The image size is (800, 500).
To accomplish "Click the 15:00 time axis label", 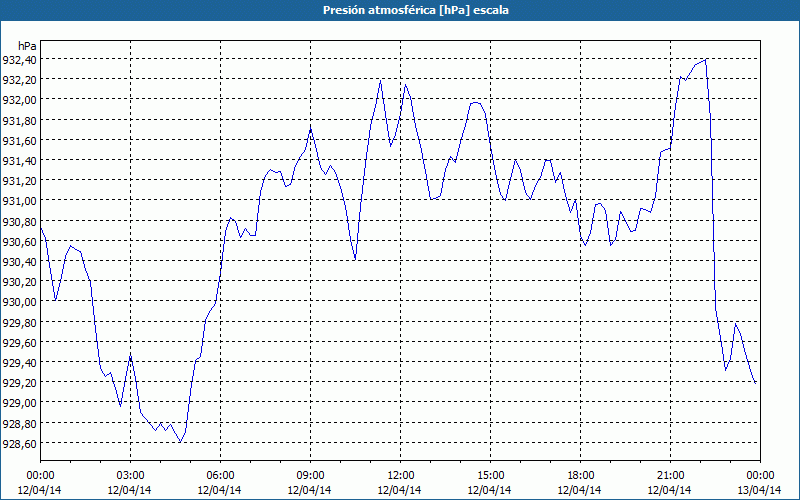I will [x=490, y=476].
